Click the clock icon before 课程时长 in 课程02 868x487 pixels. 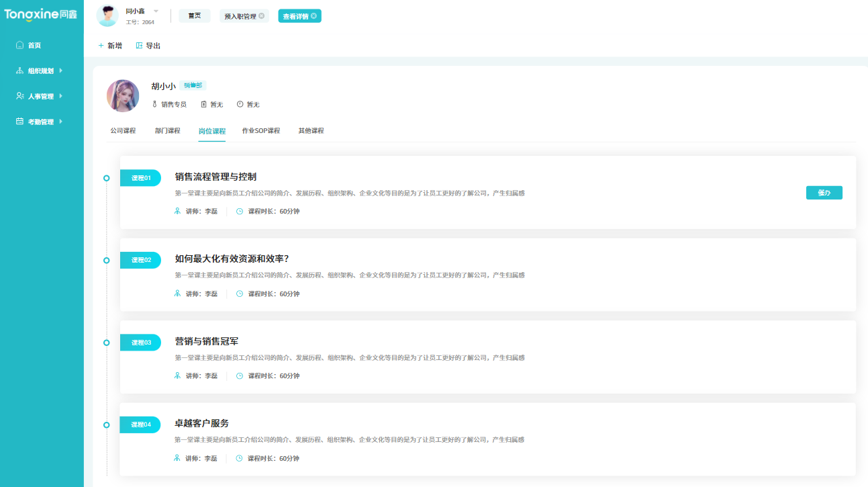tap(239, 294)
